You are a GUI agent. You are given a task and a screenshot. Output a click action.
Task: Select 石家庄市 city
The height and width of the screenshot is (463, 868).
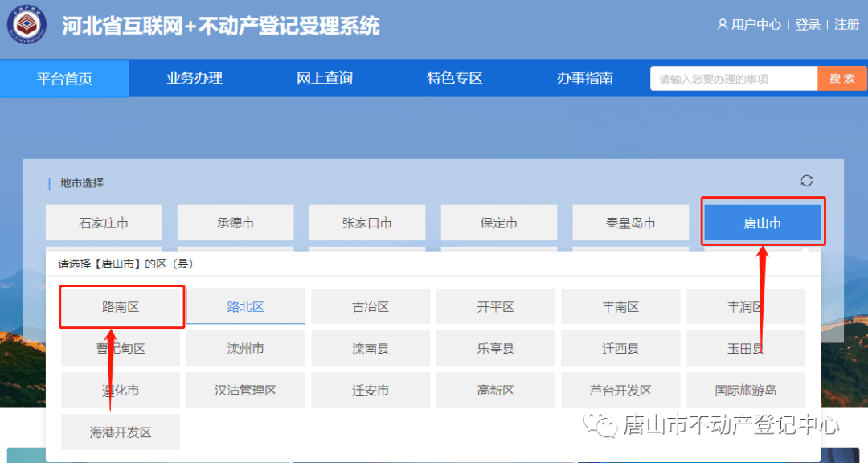(x=104, y=222)
